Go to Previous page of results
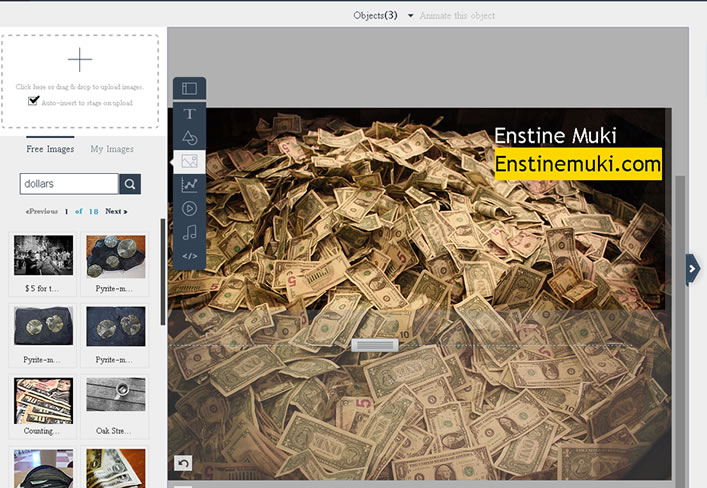The image size is (707, 488). (x=42, y=211)
